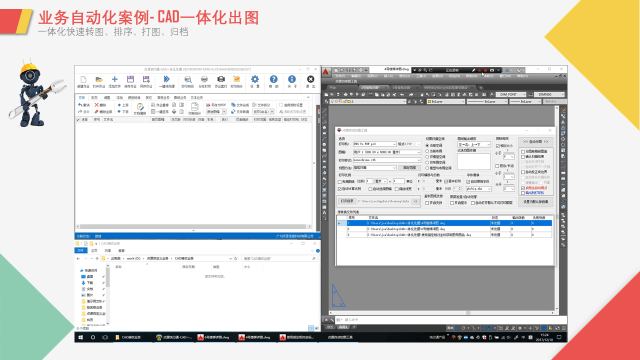Open the printer name dropdown in plot dialog

(374, 144)
